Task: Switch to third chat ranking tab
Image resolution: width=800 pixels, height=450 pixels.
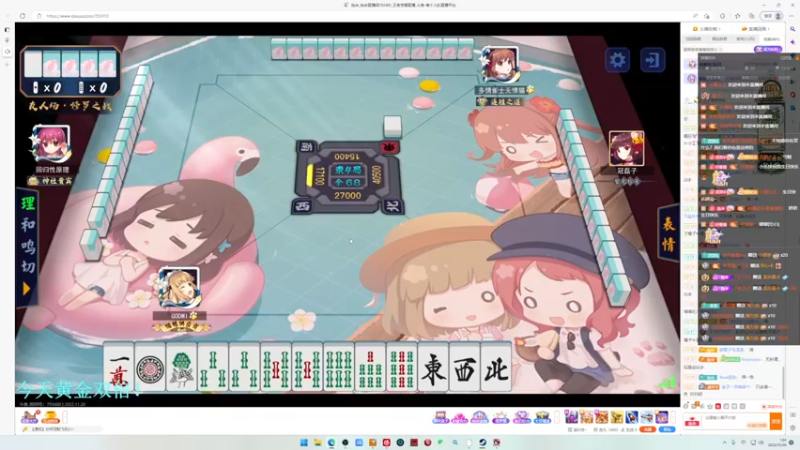Action: coord(745,39)
